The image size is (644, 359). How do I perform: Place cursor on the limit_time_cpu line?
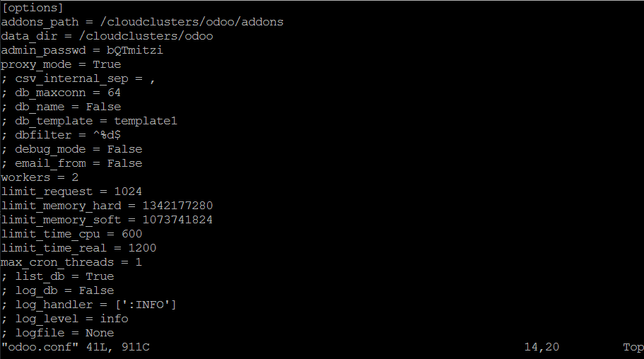click(71, 234)
